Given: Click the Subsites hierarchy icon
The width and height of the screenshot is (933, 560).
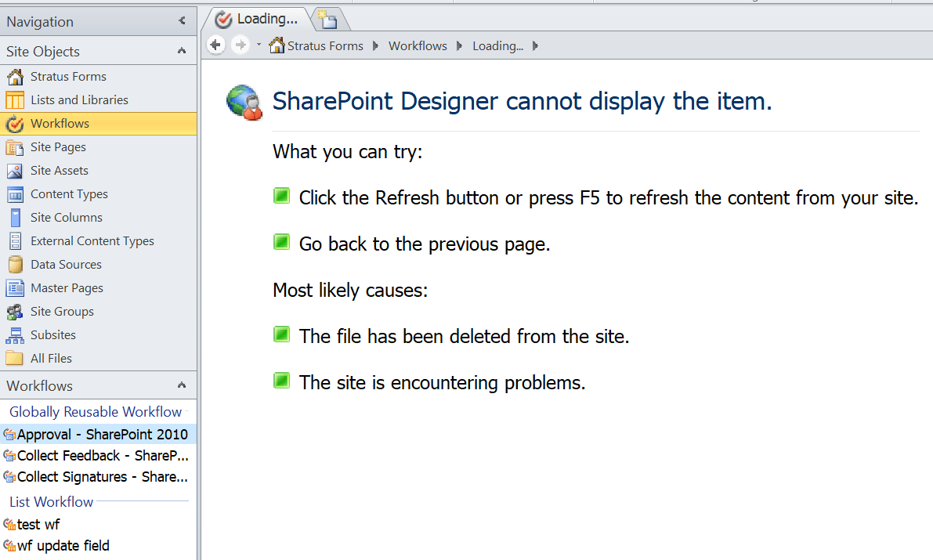Looking at the screenshot, I should point(15,335).
